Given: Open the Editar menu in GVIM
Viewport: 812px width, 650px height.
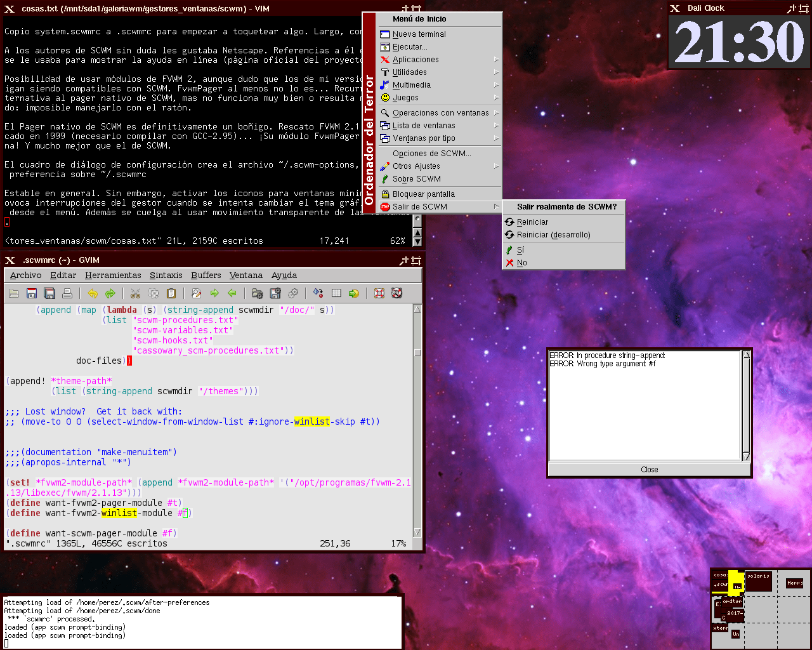Looking at the screenshot, I should point(63,275).
